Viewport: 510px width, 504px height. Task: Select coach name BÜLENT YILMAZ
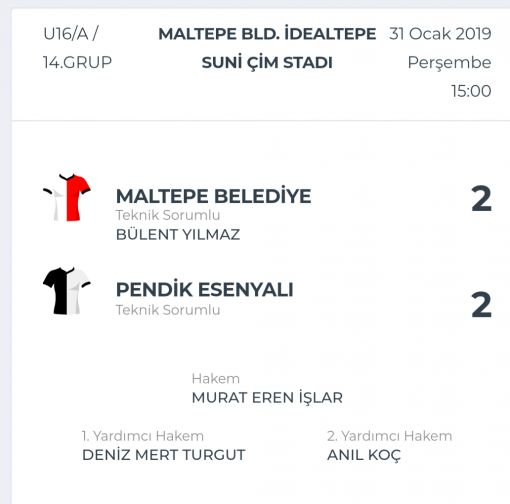click(178, 234)
